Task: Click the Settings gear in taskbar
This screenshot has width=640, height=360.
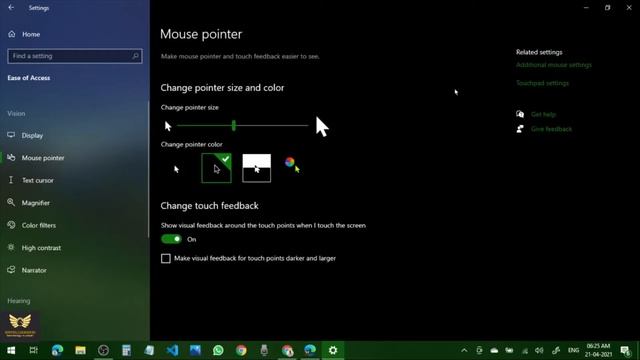Action: tap(333, 350)
